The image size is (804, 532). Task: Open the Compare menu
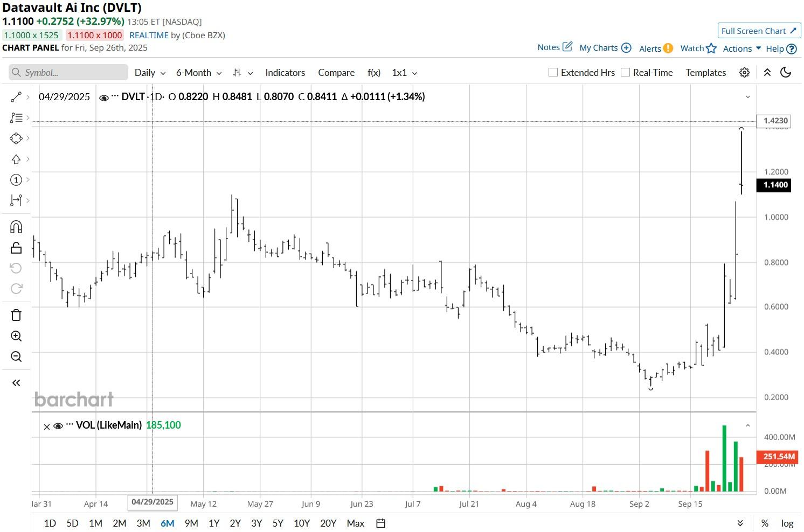pos(336,73)
